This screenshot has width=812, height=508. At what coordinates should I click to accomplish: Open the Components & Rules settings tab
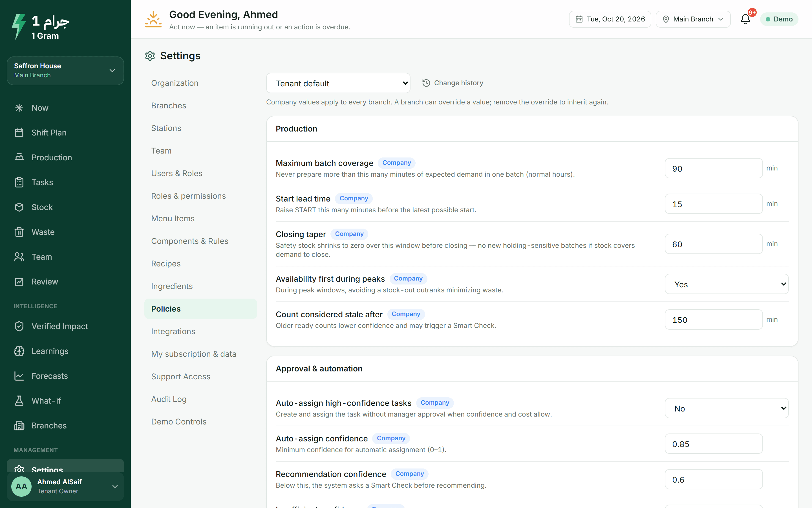pyautogui.click(x=201, y=241)
